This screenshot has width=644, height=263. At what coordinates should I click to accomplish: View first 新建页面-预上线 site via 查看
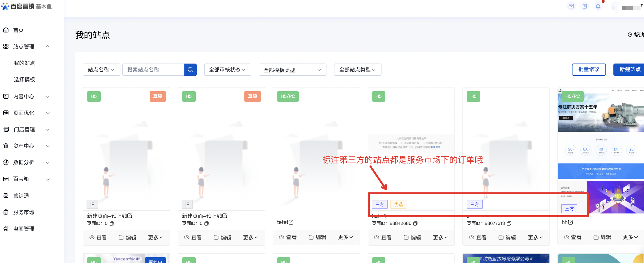[x=98, y=237]
